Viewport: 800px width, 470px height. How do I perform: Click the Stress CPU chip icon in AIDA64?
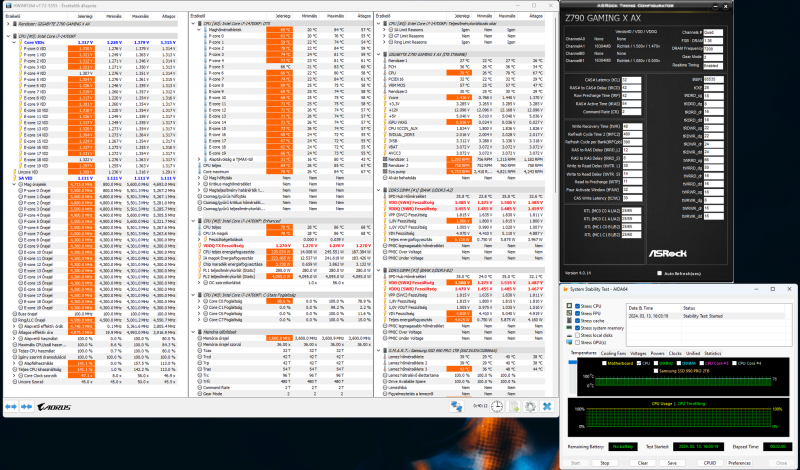pos(569,306)
